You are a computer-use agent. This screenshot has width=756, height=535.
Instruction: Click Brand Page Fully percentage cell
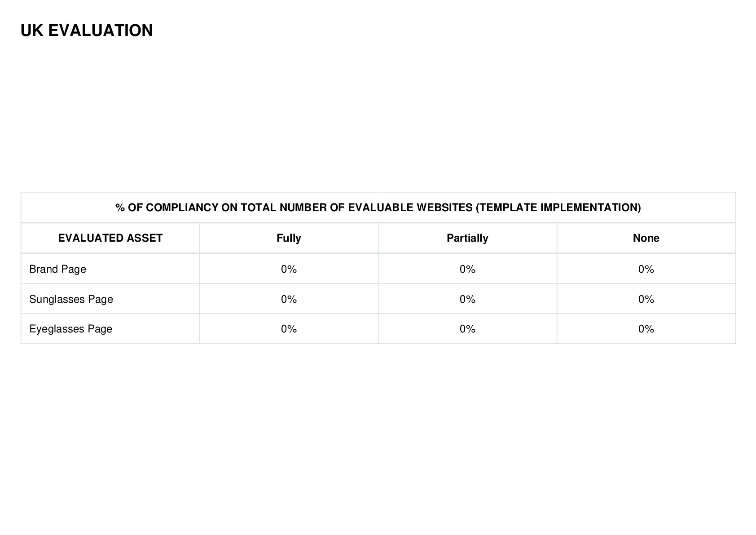[x=289, y=269]
